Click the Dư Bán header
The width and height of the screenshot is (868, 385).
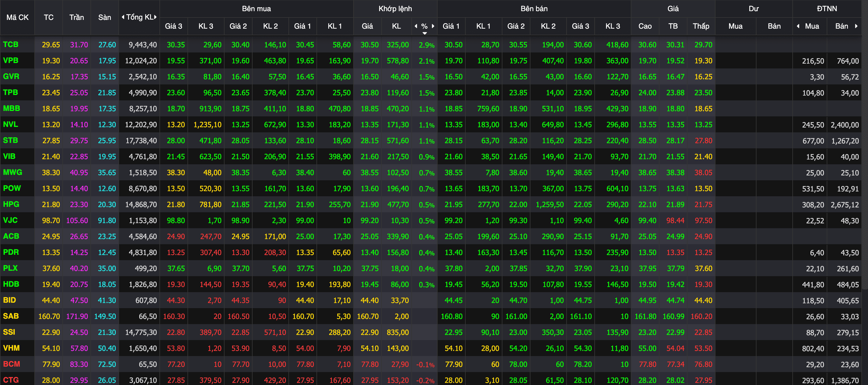click(774, 26)
